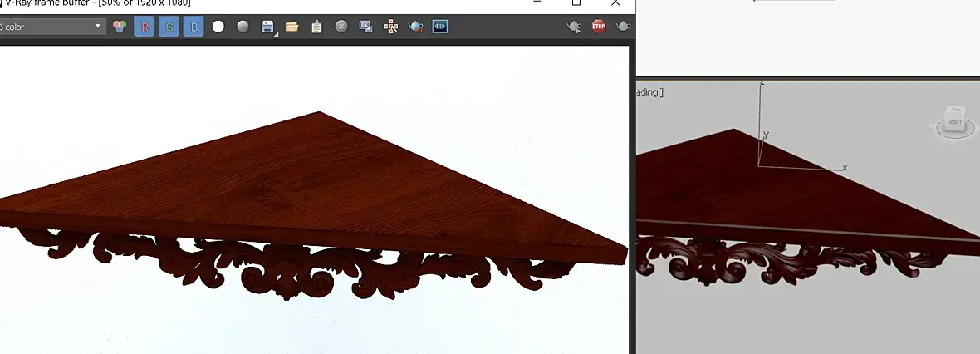Select the region render teapot icon

(415, 27)
